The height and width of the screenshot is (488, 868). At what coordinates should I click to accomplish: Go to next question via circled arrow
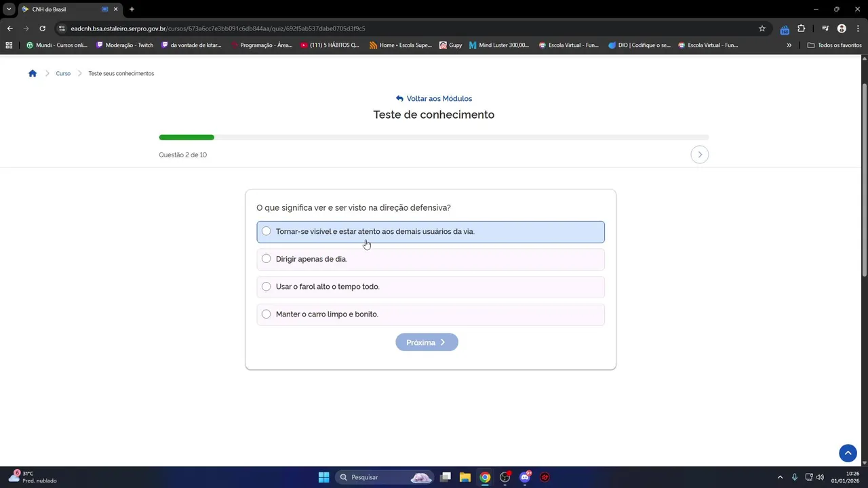pyautogui.click(x=700, y=155)
